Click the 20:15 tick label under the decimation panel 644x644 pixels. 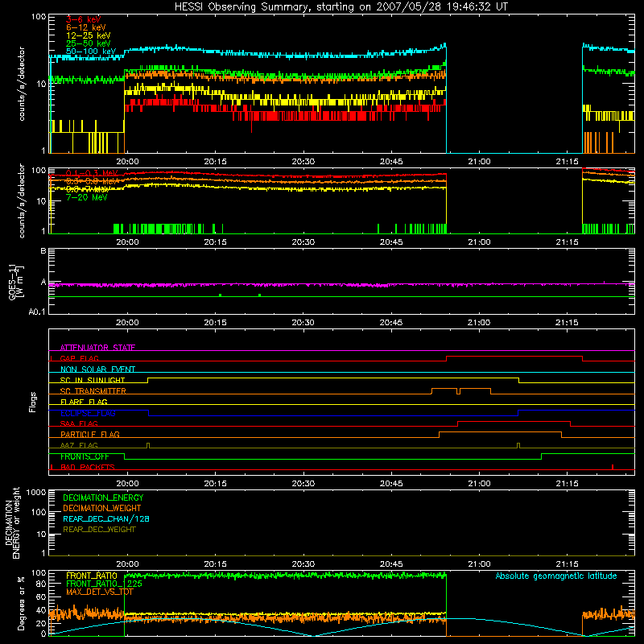215,564
